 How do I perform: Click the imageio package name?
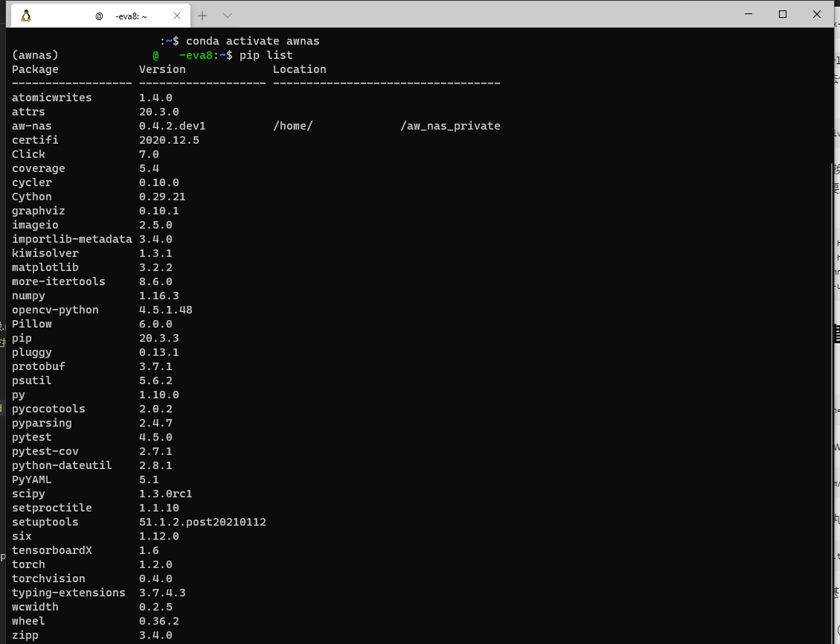point(35,225)
